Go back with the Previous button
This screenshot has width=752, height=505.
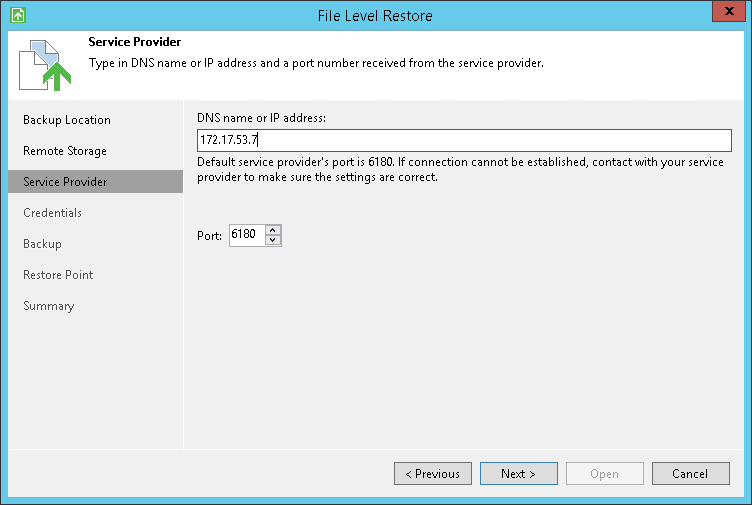point(433,474)
